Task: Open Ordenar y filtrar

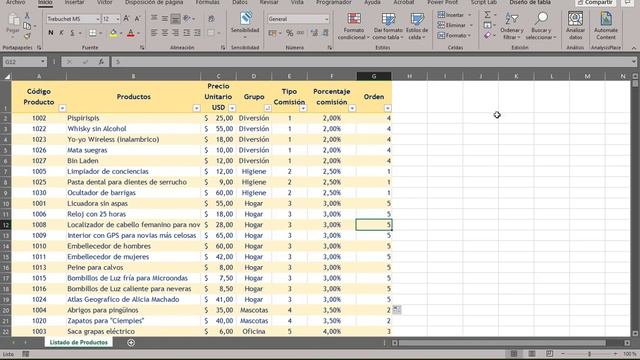Action: 511,26
